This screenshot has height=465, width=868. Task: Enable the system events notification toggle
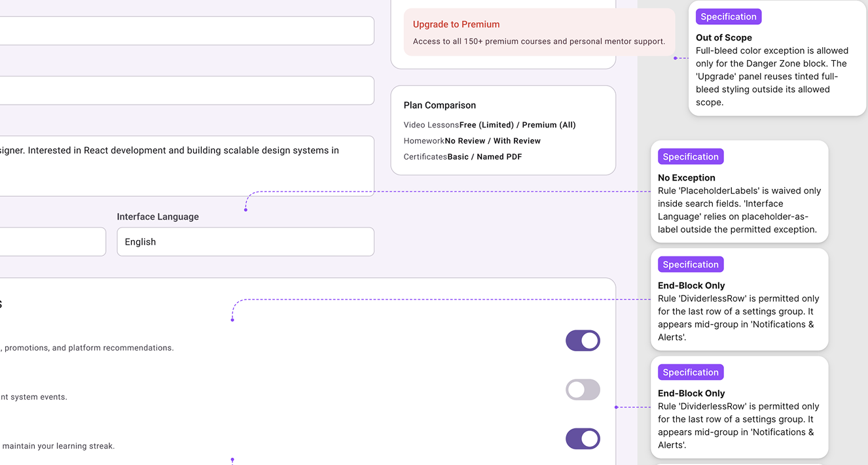[583, 390]
